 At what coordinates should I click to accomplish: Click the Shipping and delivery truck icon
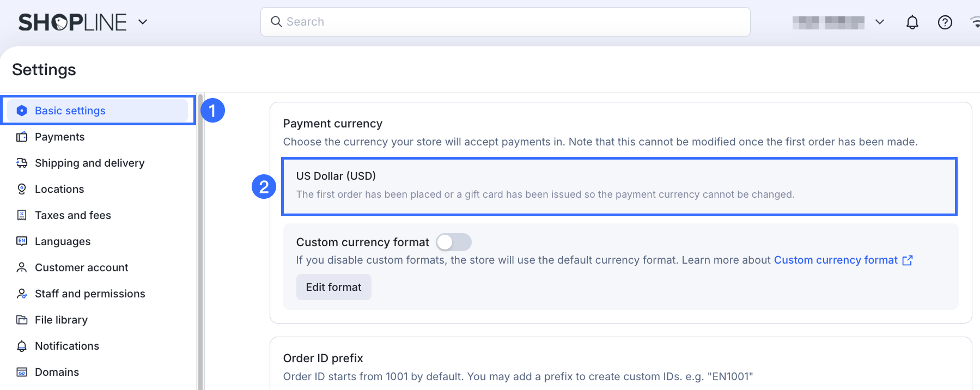[22, 163]
